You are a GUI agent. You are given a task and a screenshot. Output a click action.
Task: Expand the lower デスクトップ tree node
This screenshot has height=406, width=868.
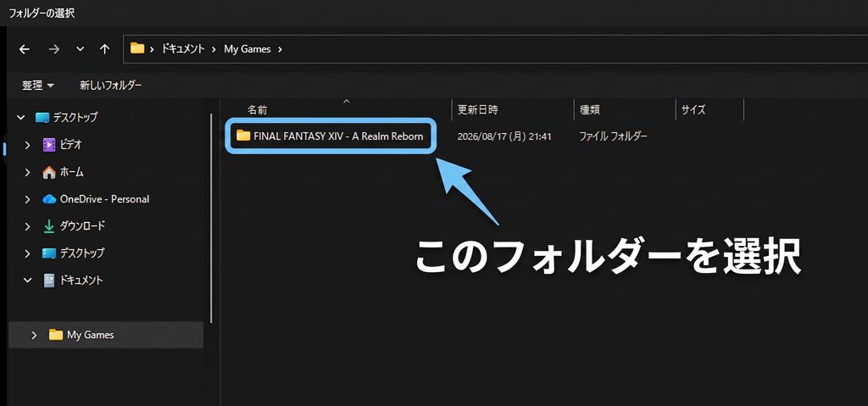point(27,253)
